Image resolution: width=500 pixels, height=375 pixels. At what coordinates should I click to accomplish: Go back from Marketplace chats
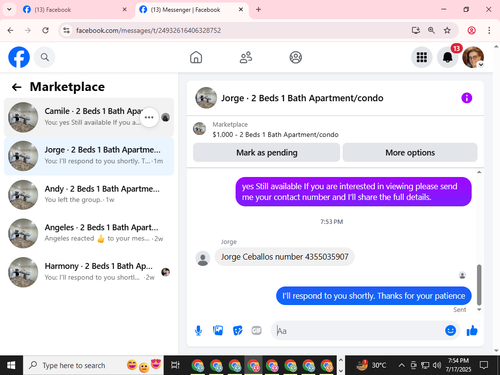point(16,87)
